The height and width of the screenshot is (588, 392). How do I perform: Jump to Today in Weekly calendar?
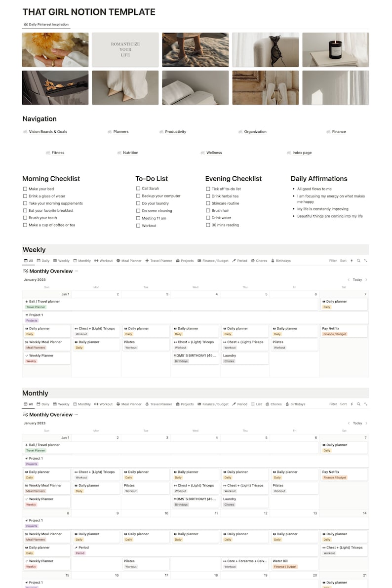click(357, 280)
